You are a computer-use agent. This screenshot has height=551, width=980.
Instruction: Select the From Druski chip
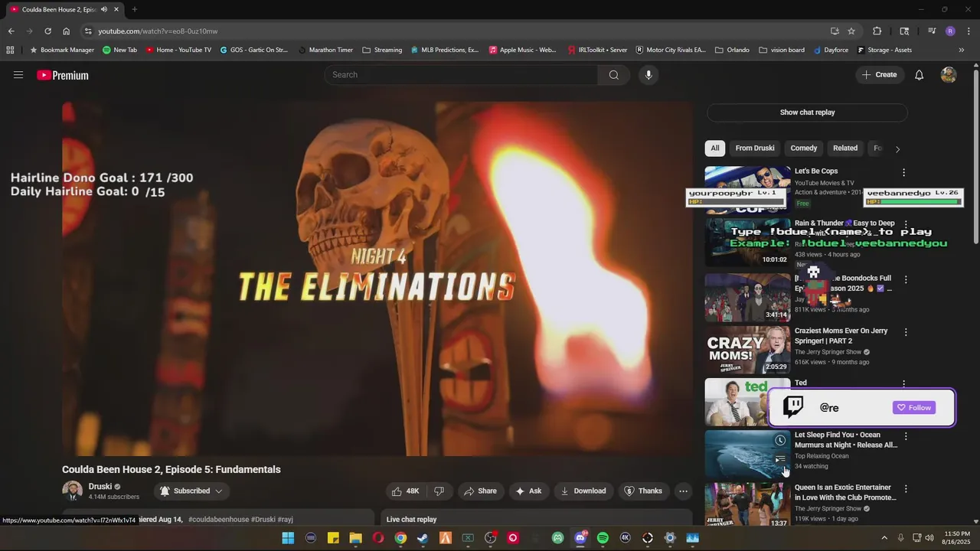[x=755, y=148]
